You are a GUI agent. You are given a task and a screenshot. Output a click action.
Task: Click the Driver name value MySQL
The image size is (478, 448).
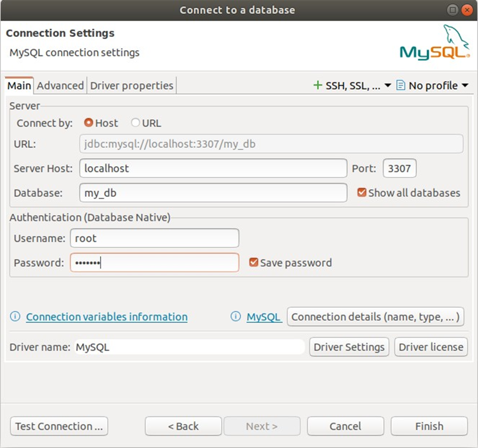189,347
